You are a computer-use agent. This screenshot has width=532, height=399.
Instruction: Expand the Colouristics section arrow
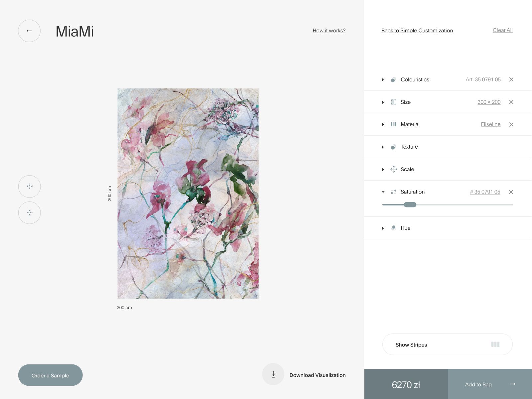tap(383, 80)
